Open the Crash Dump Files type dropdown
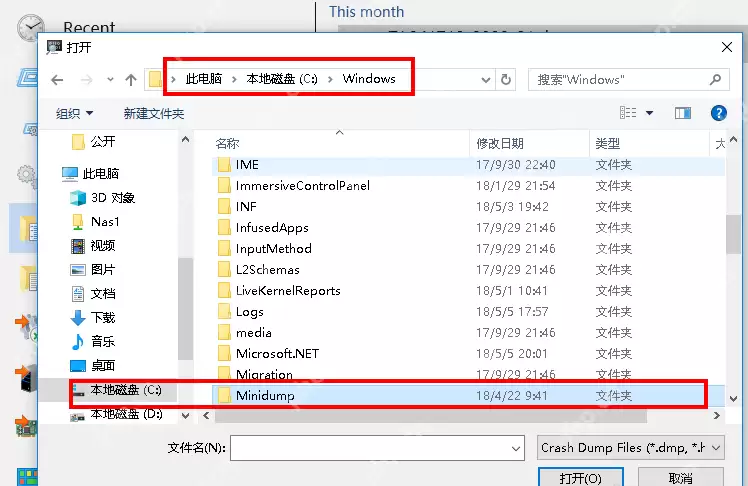 (x=631, y=448)
